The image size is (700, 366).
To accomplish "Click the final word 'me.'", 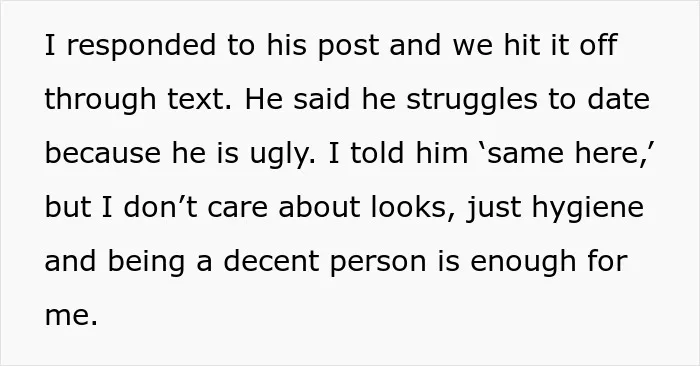I will coord(71,316).
